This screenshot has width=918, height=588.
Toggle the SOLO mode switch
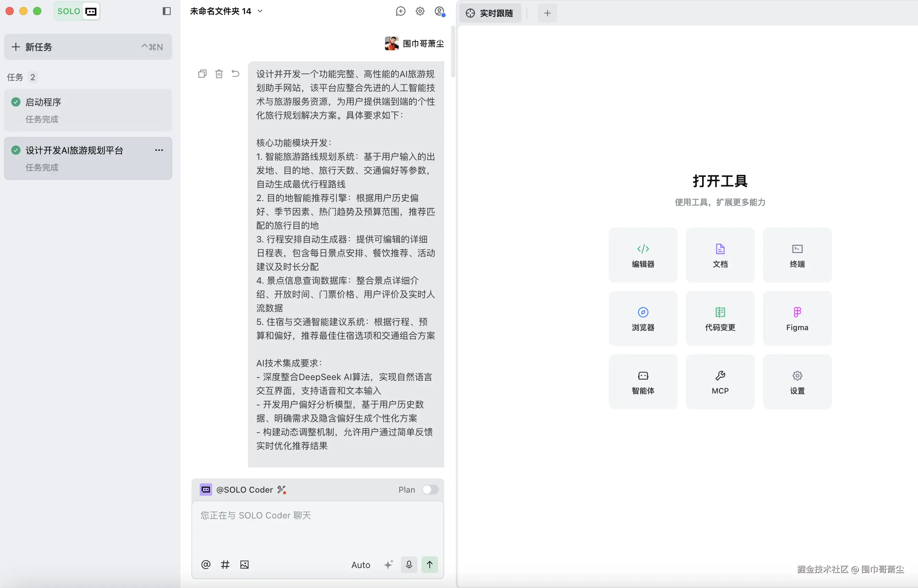(77, 11)
